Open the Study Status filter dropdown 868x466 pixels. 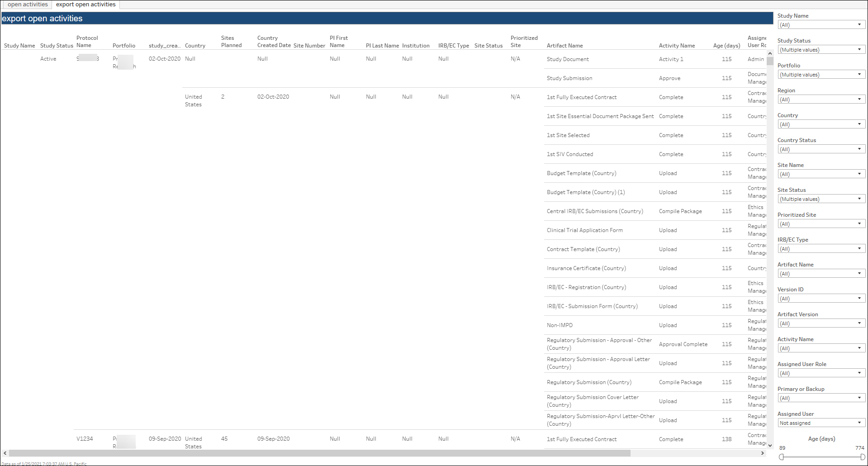click(821, 50)
